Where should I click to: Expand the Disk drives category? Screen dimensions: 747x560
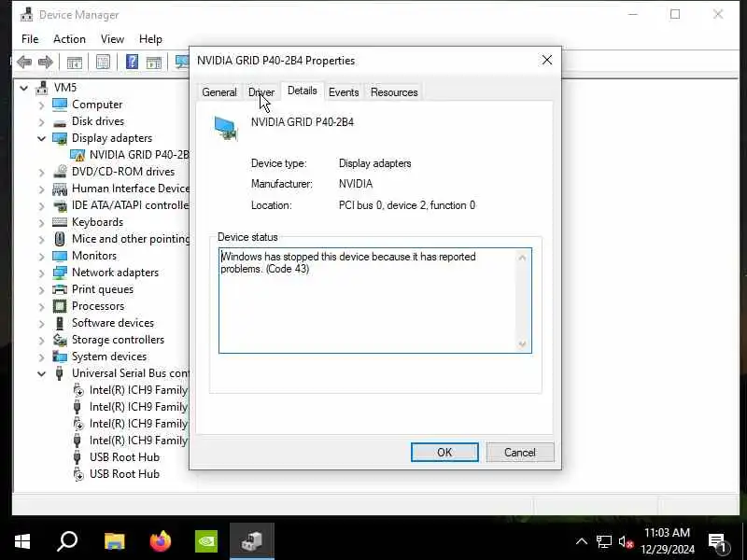click(41, 122)
